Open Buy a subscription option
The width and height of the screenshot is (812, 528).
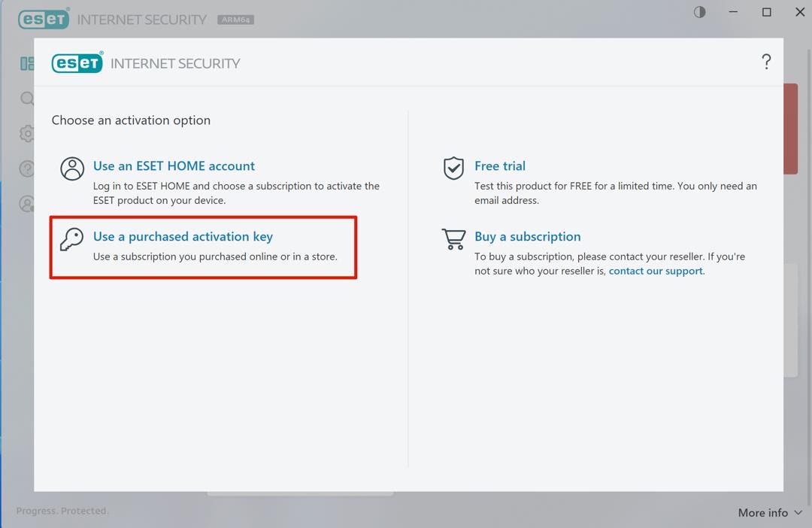pos(528,236)
